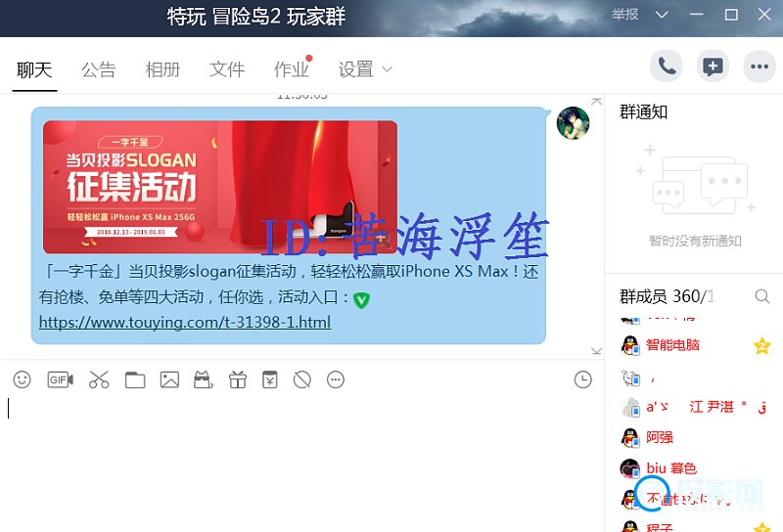
Task: Click the 举报 report button
Action: click(625, 15)
